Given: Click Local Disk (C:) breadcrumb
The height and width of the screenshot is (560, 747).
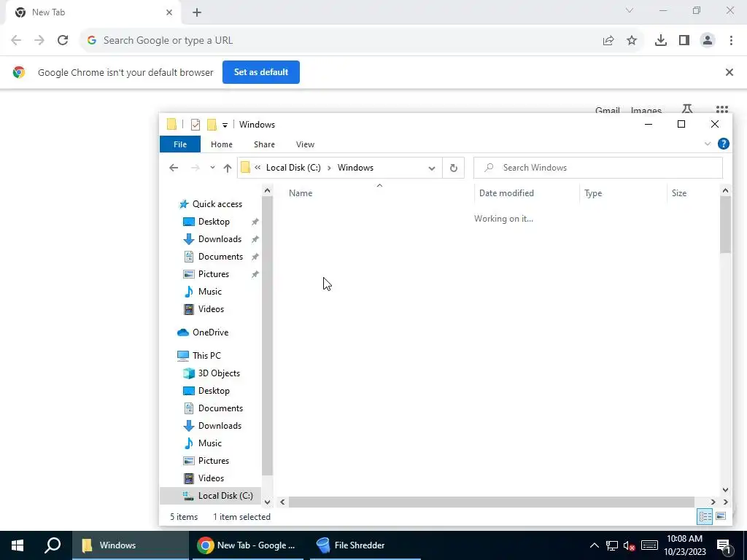Looking at the screenshot, I should 293,168.
